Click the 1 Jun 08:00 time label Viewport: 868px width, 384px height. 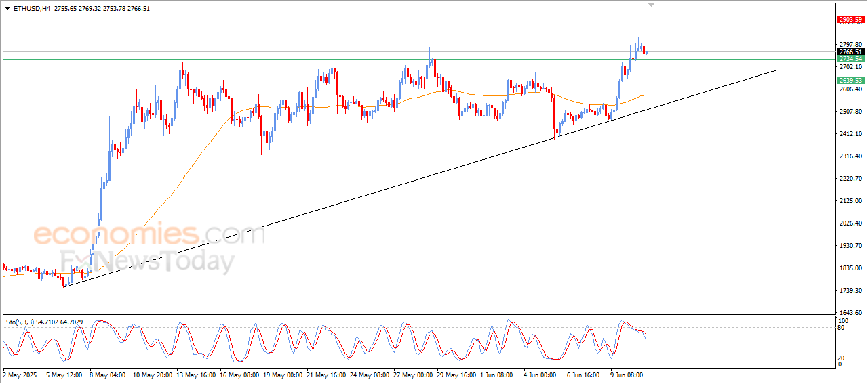tap(497, 374)
